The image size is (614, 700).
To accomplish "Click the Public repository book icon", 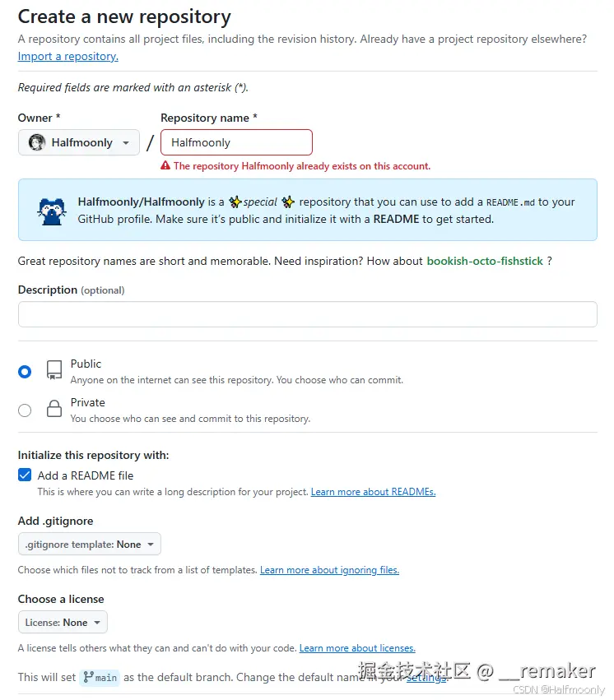I will tap(54, 370).
